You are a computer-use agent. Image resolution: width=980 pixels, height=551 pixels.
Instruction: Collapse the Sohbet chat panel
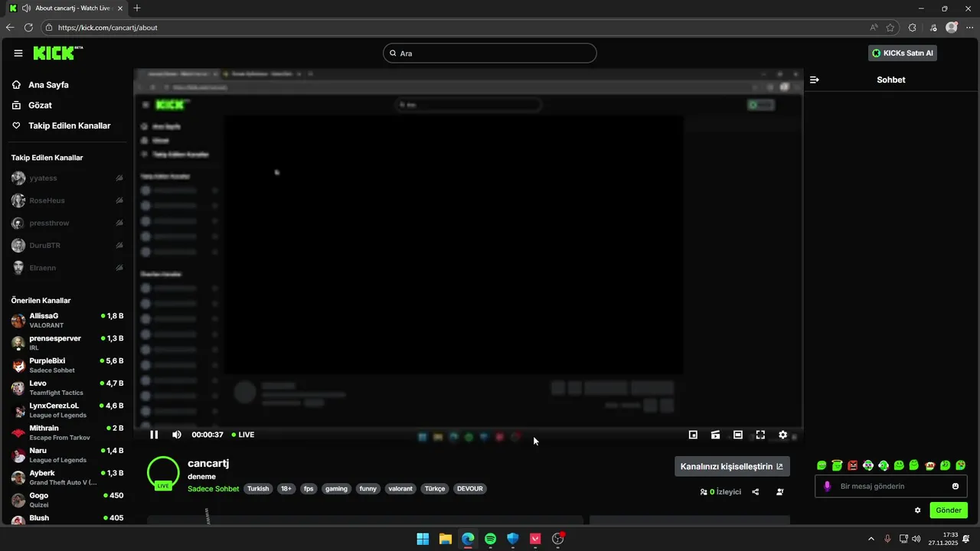[815, 80]
